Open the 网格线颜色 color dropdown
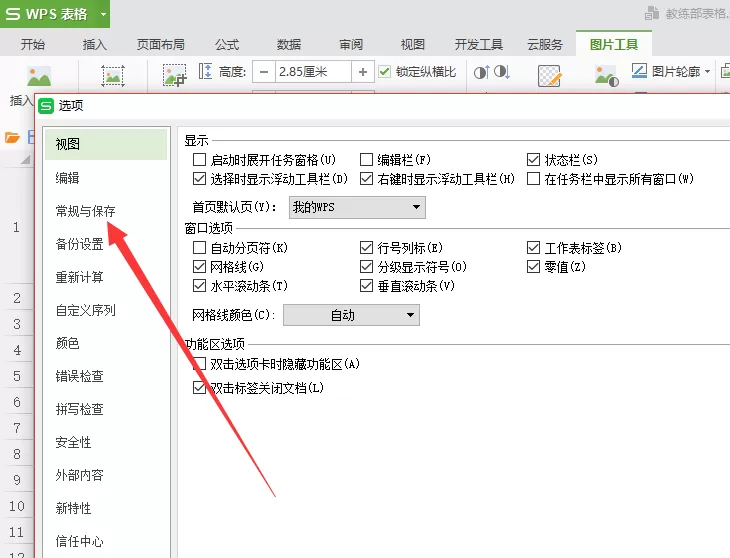This screenshot has height=558, width=730. (351, 315)
